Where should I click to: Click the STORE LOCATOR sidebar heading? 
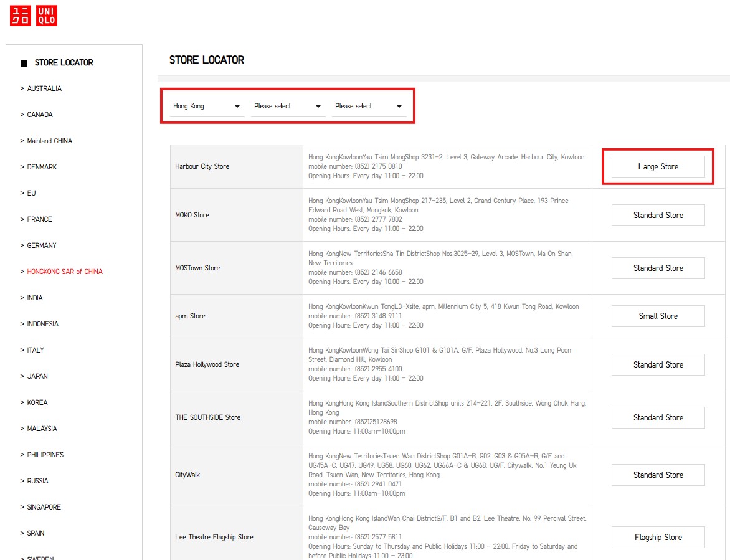(x=64, y=63)
